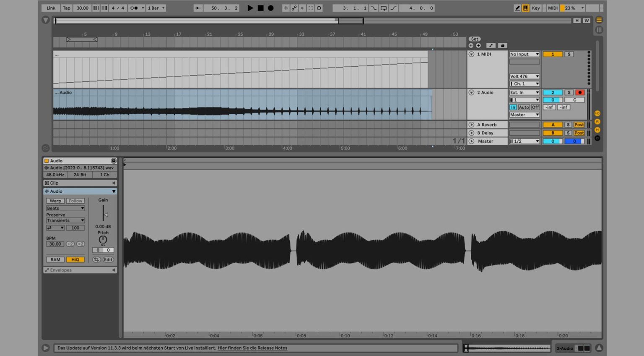Switch to the Clip panel tab
Image resolution: width=644 pixels, height=356 pixels.
(x=53, y=183)
